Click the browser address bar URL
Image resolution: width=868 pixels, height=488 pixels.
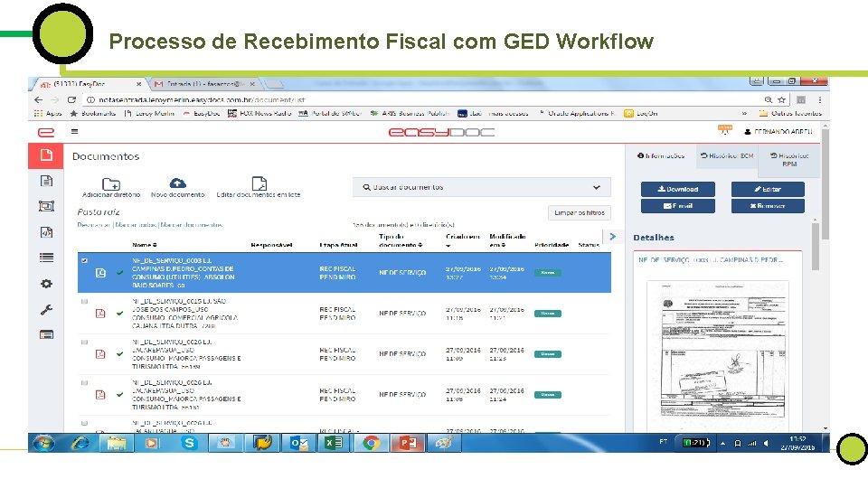point(202,100)
